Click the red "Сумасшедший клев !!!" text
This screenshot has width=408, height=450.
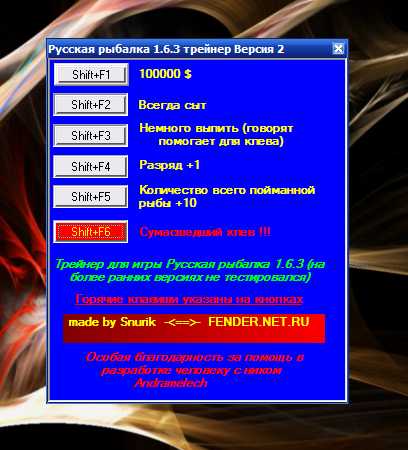[205, 232]
